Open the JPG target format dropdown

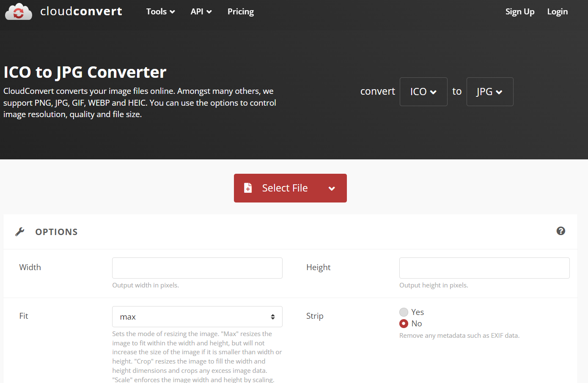click(490, 92)
